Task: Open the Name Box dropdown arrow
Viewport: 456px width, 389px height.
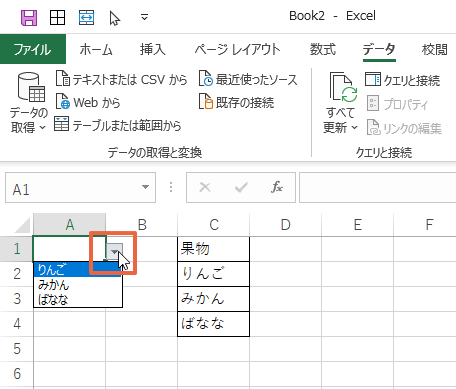Action: click(x=145, y=187)
